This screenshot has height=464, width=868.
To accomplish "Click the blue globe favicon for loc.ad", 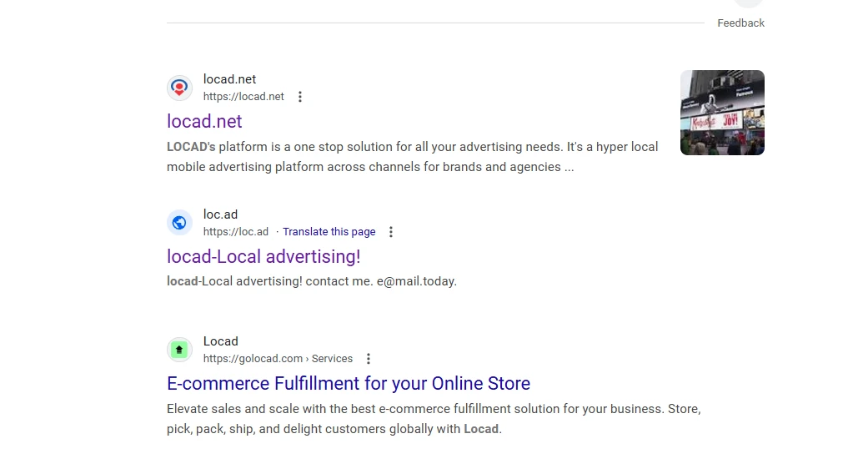I will (x=179, y=223).
